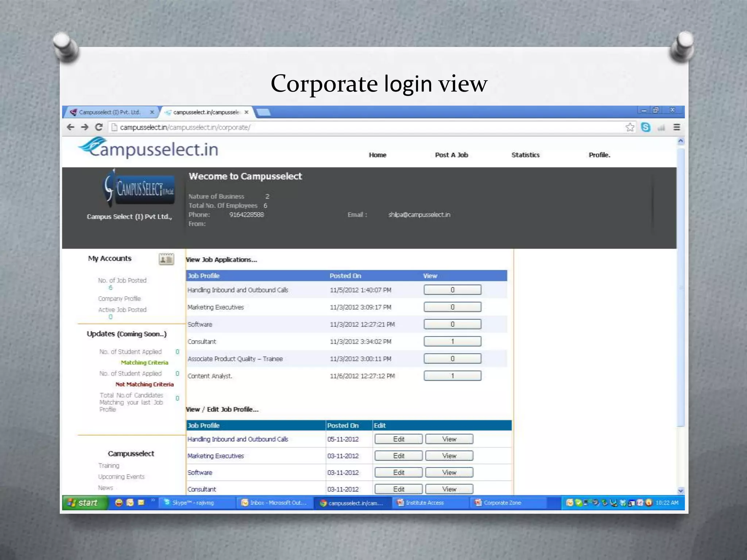
Task: View the Software job profile
Action: [449, 472]
